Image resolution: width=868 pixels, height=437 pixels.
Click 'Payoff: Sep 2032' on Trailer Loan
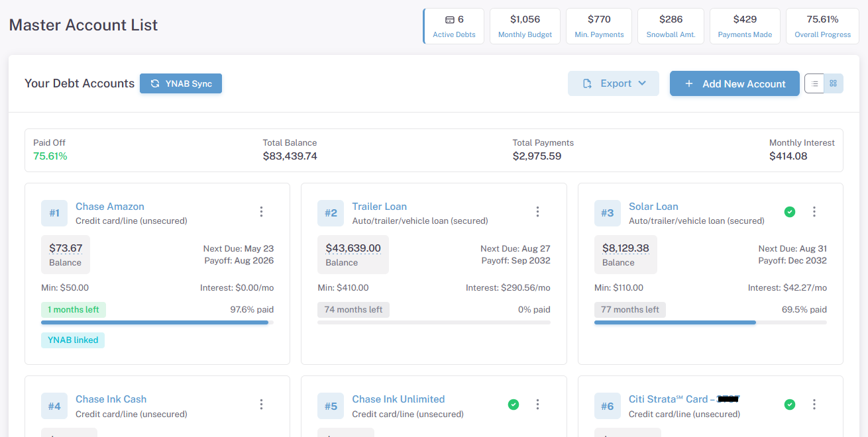point(516,261)
